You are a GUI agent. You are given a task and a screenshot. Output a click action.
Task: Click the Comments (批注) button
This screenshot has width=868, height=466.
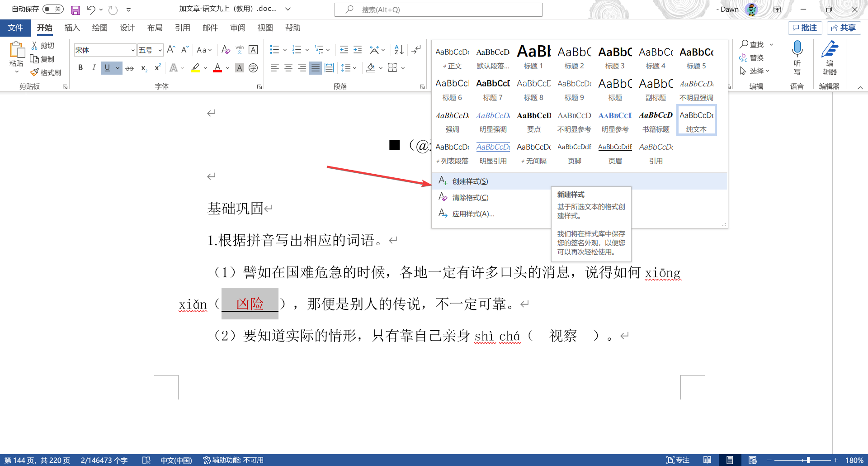[805, 28]
